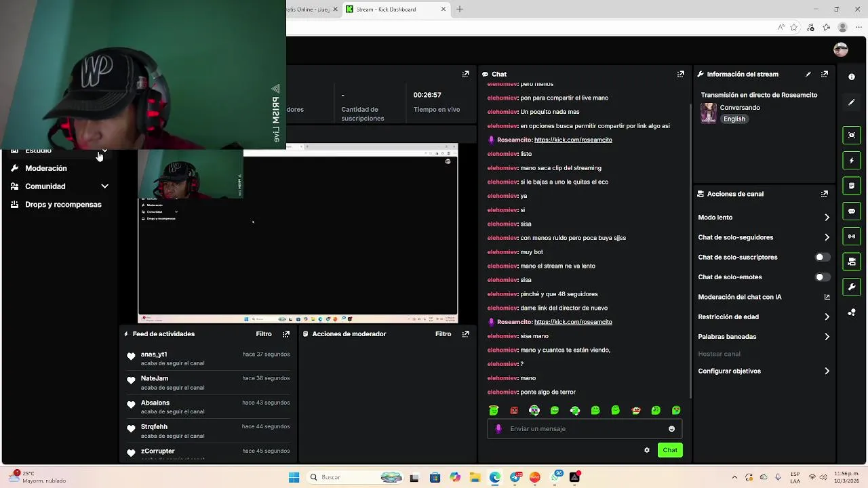Show hidden system tray icons
Viewport: 868px width, 488px height.
(x=734, y=478)
